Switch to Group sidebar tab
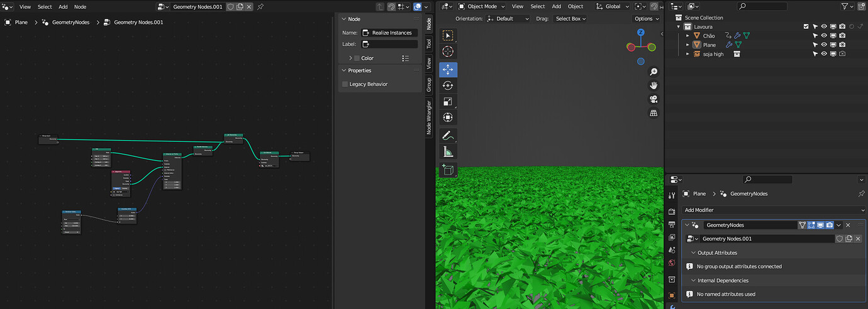The height and width of the screenshot is (309, 868). pyautogui.click(x=429, y=84)
